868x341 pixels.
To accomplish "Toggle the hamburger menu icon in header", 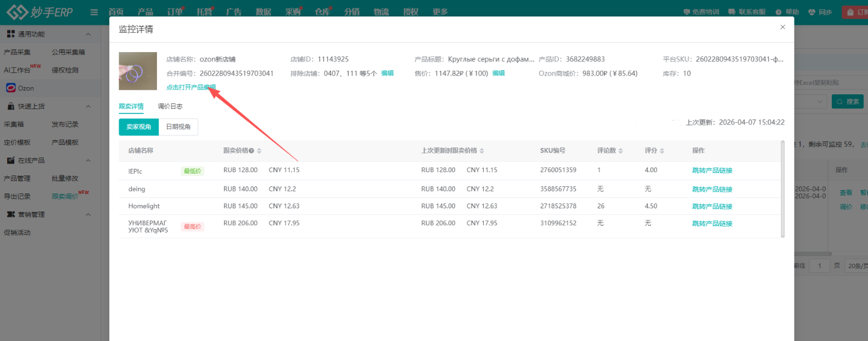I will (94, 12).
